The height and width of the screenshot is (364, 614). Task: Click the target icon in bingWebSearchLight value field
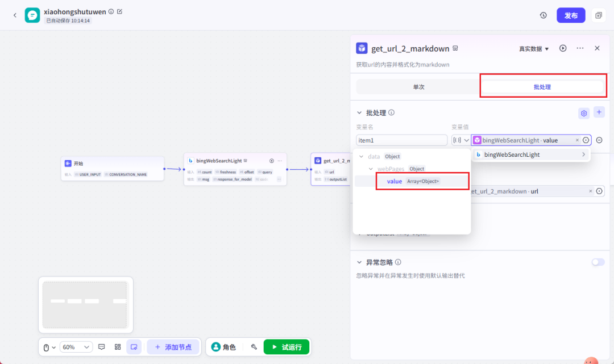tap(586, 140)
